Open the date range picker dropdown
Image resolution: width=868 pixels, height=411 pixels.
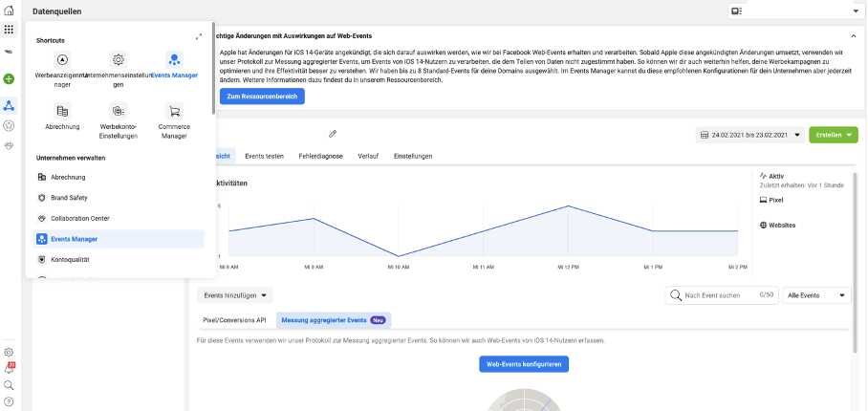(749, 135)
